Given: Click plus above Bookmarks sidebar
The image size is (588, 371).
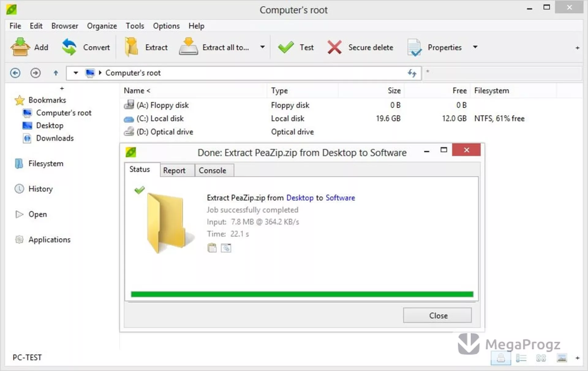Looking at the screenshot, I should click(62, 88).
